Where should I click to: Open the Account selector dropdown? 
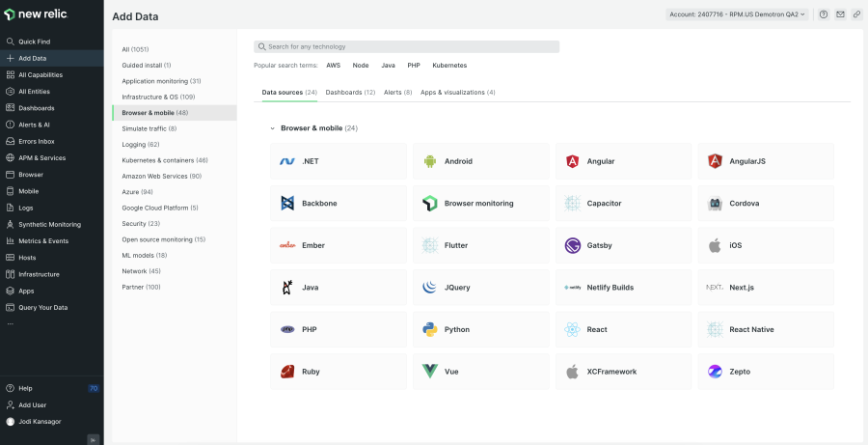pos(738,14)
